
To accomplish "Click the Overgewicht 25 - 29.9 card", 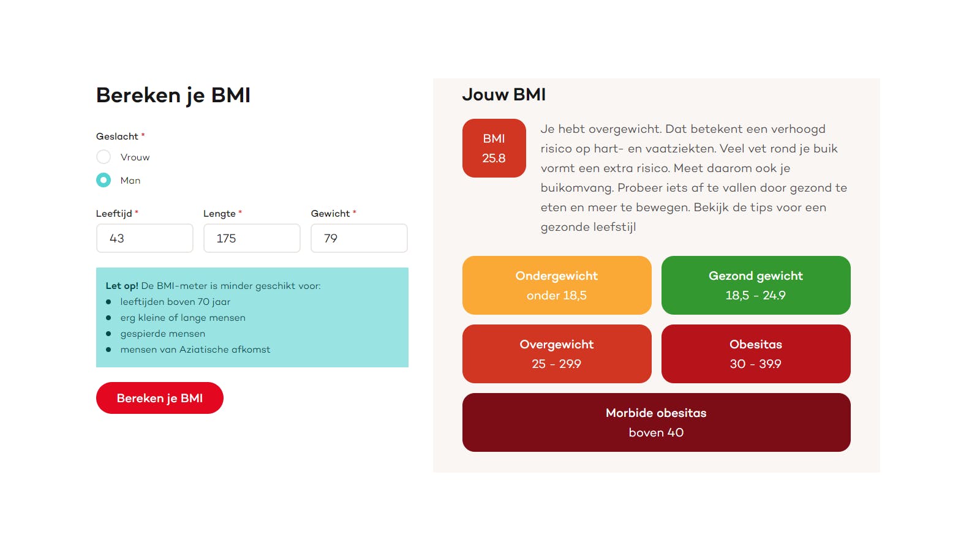I will [556, 353].
